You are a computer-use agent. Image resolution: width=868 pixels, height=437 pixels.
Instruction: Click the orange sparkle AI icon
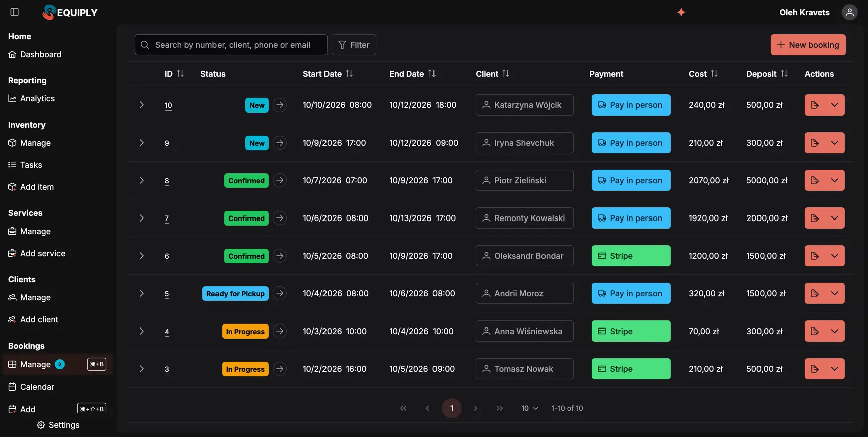coord(681,12)
